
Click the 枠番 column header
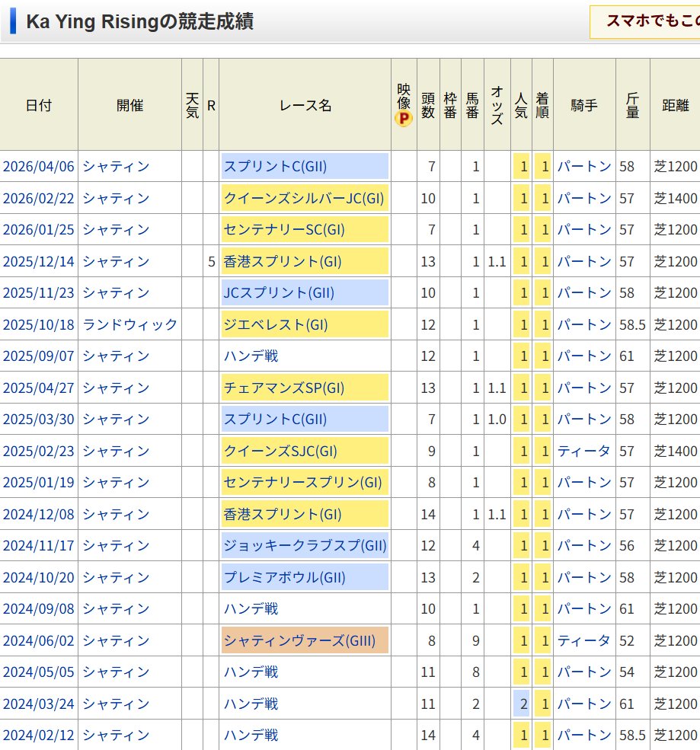[x=449, y=105]
